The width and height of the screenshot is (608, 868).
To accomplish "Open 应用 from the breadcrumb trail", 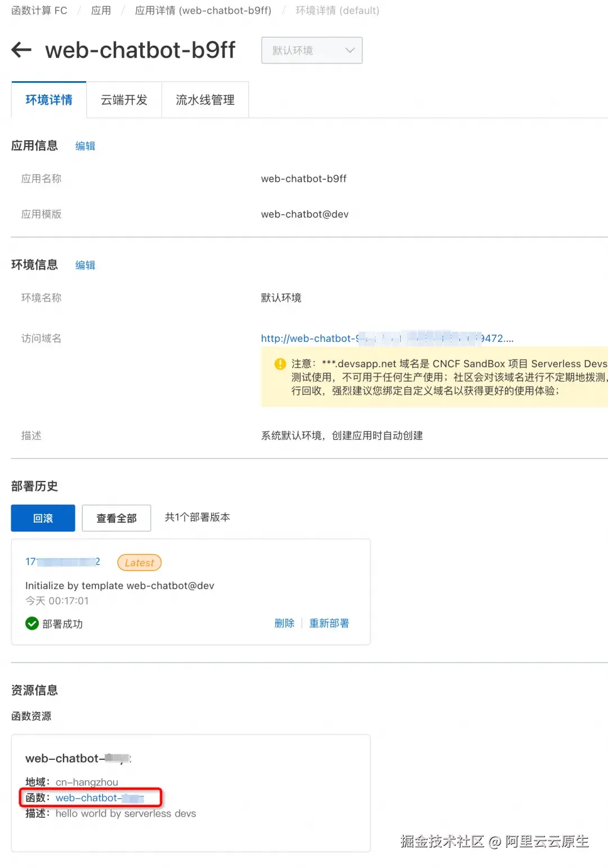I will 100,10.
